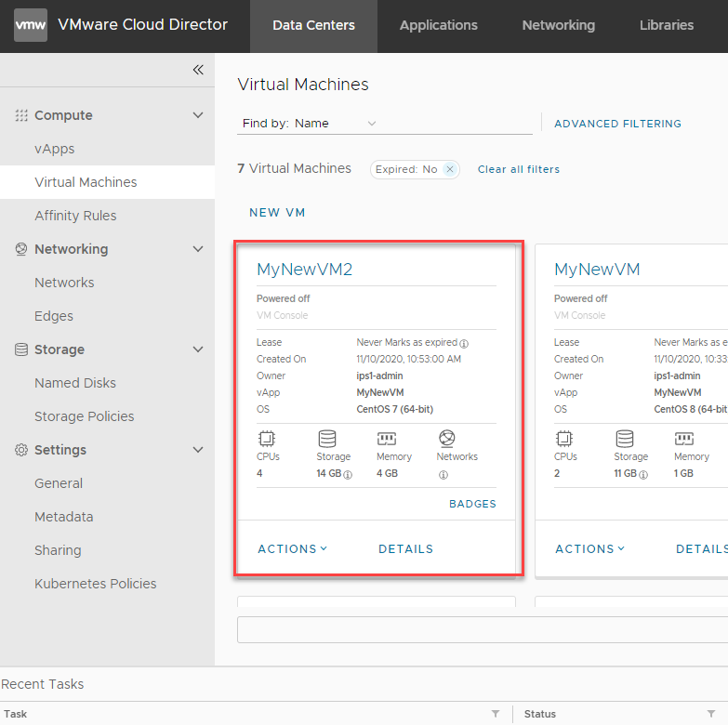This screenshot has width=728, height=725.
Task: Click ADVANCED FILTERING link
Action: tap(617, 124)
